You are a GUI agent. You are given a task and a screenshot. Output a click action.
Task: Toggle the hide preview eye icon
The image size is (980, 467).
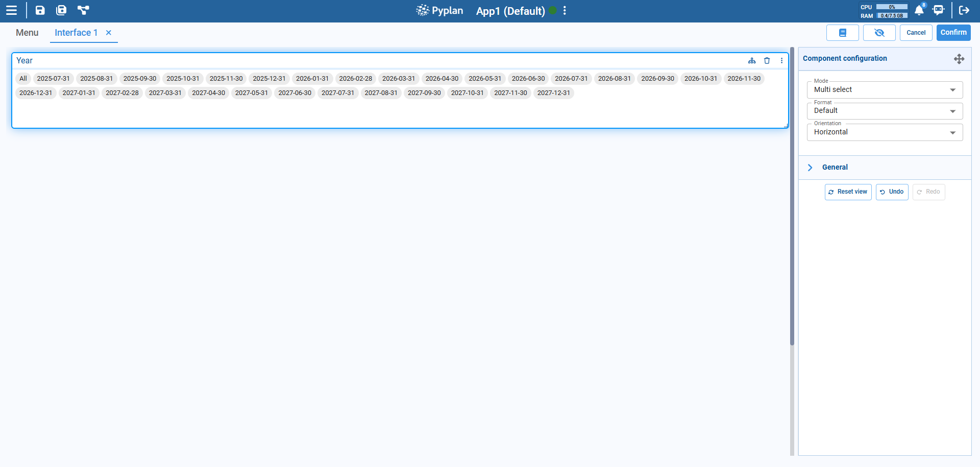pyautogui.click(x=879, y=32)
